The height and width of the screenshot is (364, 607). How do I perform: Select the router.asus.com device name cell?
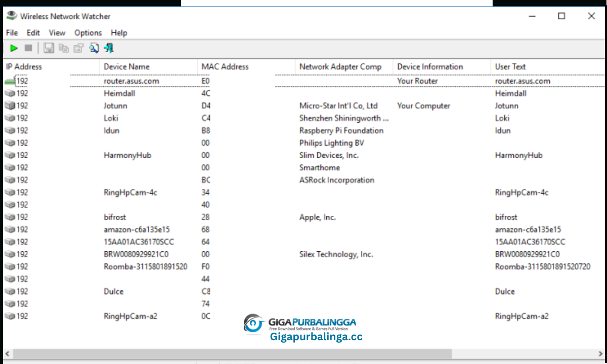[x=132, y=81]
